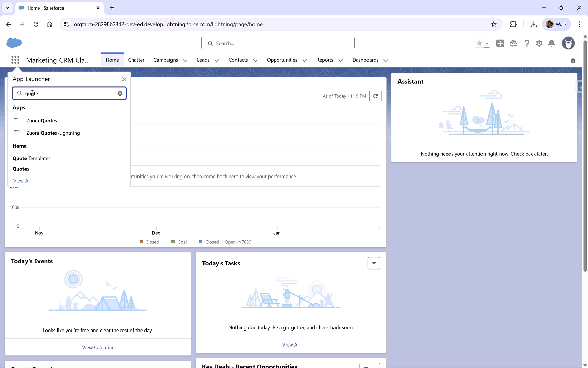Open the Reports menu item

coord(325,60)
